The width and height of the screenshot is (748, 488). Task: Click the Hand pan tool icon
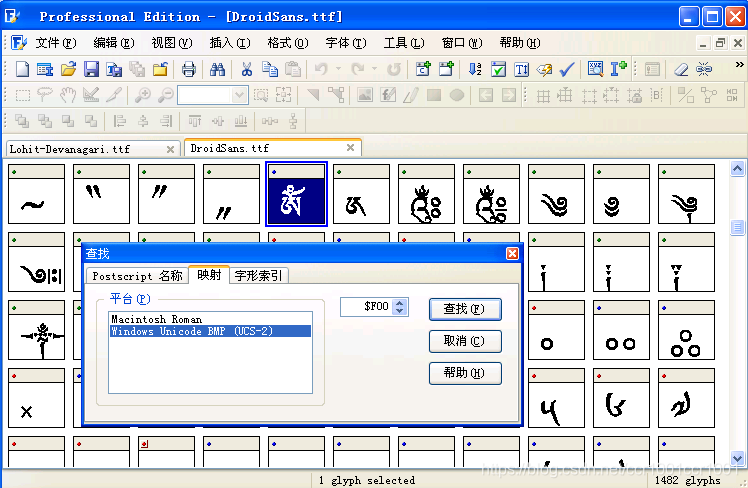click(x=68, y=95)
